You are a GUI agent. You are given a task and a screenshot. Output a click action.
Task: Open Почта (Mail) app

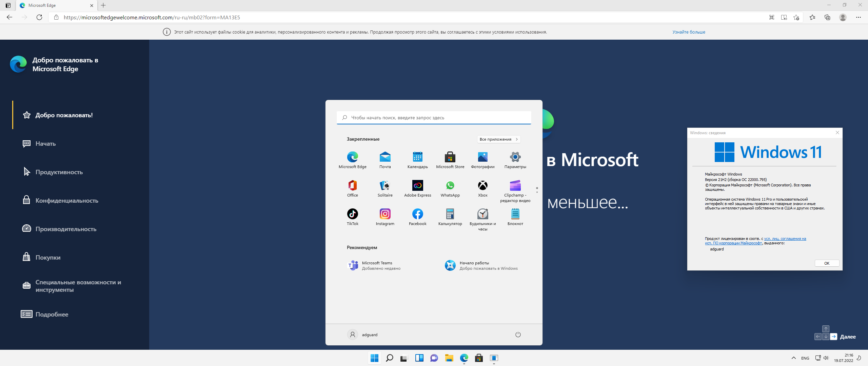click(x=384, y=158)
